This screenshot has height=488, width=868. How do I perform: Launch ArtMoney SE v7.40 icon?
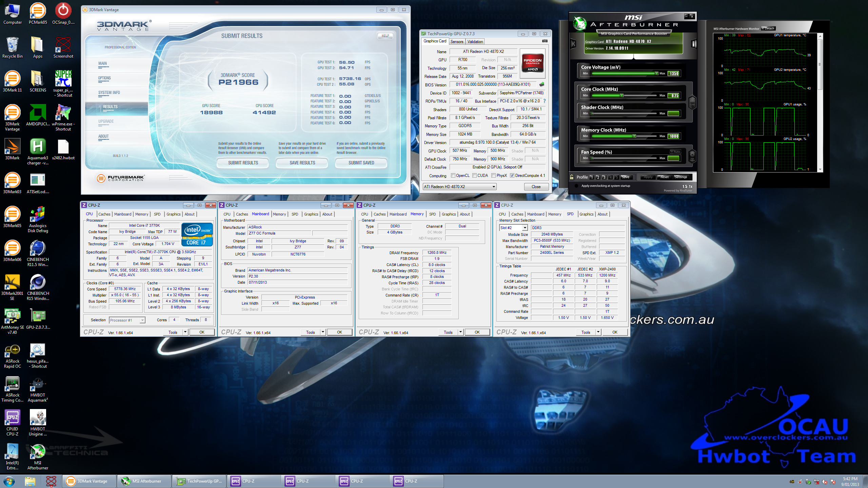[x=13, y=321]
